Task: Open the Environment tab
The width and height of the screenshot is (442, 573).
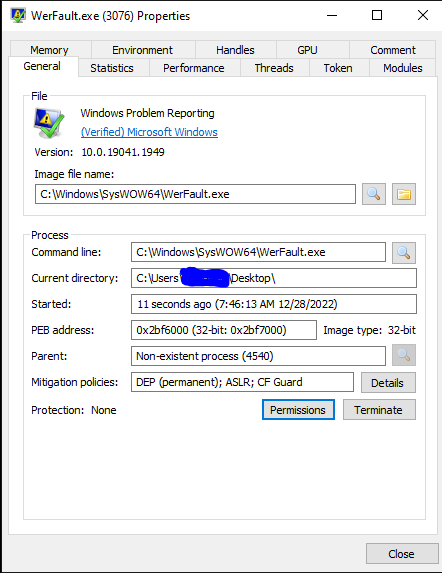Action: (x=142, y=50)
